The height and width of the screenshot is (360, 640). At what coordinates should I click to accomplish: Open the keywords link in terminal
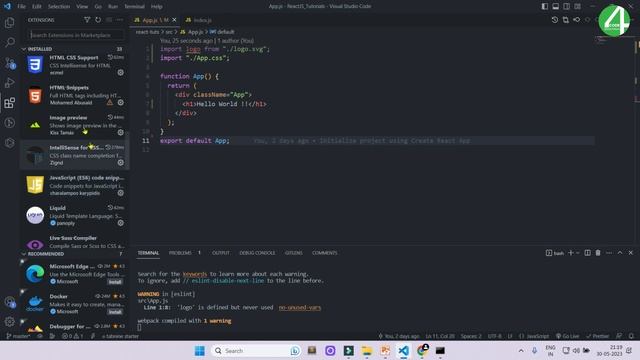coord(195,274)
